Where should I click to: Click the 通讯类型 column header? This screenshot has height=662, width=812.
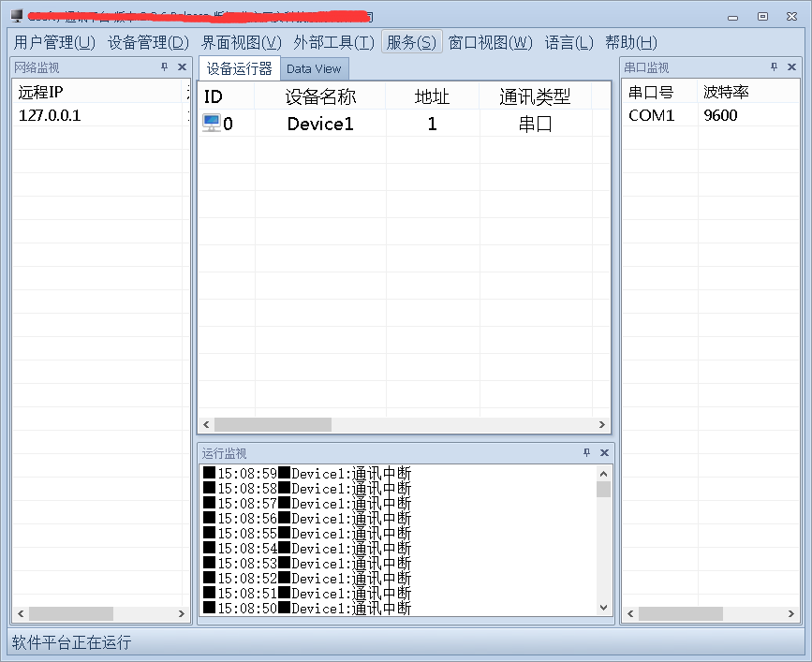tap(536, 96)
